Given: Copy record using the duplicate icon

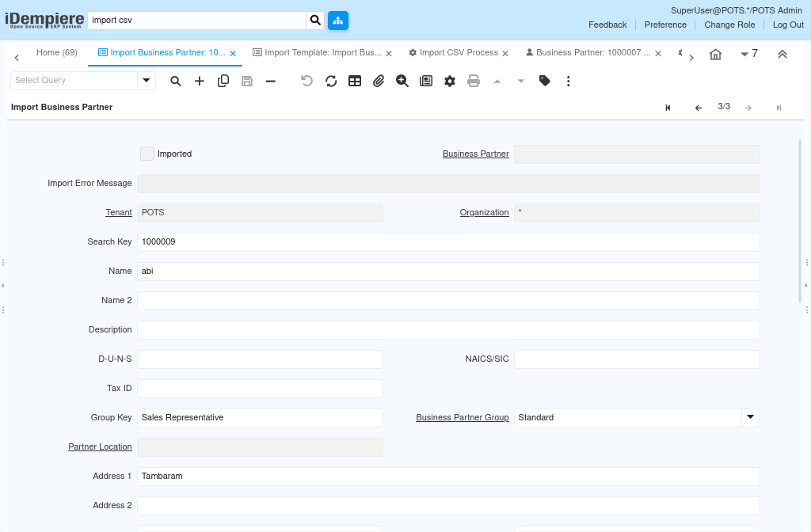Looking at the screenshot, I should coord(223,82).
